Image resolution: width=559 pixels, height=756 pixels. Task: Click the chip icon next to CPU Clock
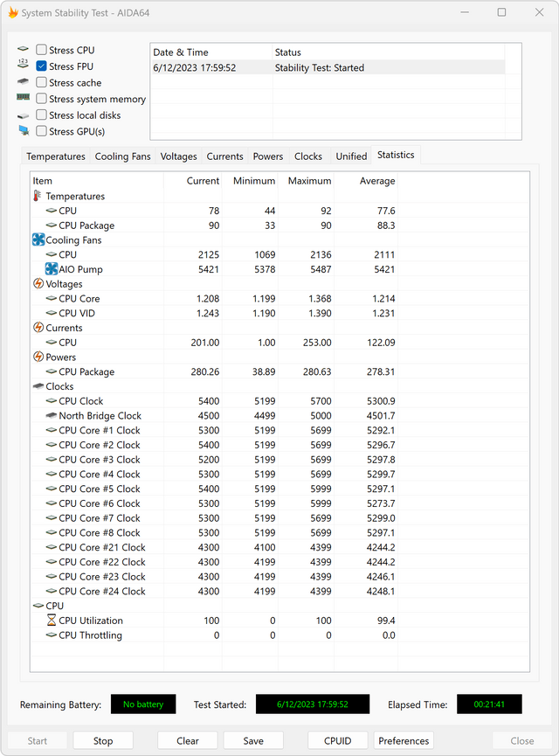pos(52,400)
